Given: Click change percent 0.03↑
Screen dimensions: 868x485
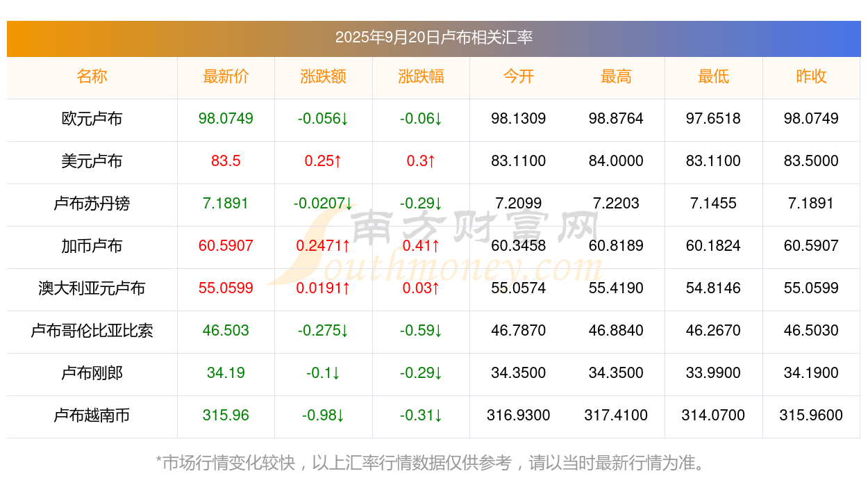Looking at the screenshot, I should point(421,288).
